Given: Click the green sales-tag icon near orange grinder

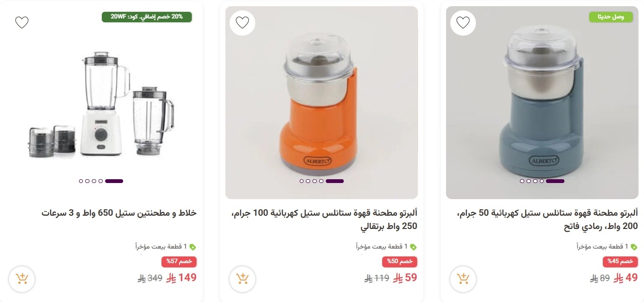Looking at the screenshot, I should point(413,247).
